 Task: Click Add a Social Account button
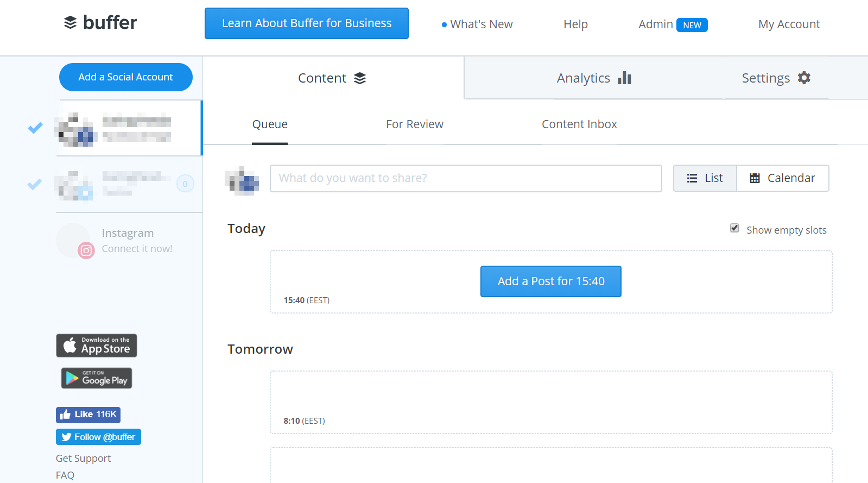coord(126,77)
